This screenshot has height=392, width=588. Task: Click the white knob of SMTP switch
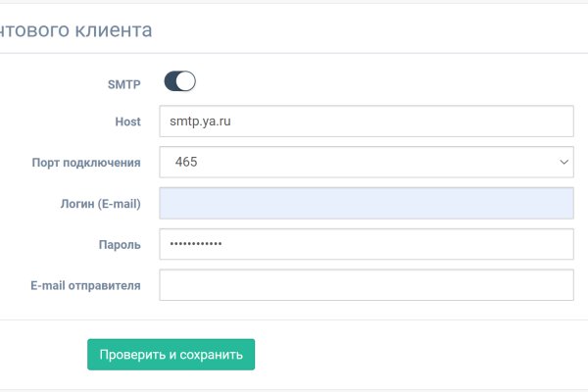click(x=186, y=82)
